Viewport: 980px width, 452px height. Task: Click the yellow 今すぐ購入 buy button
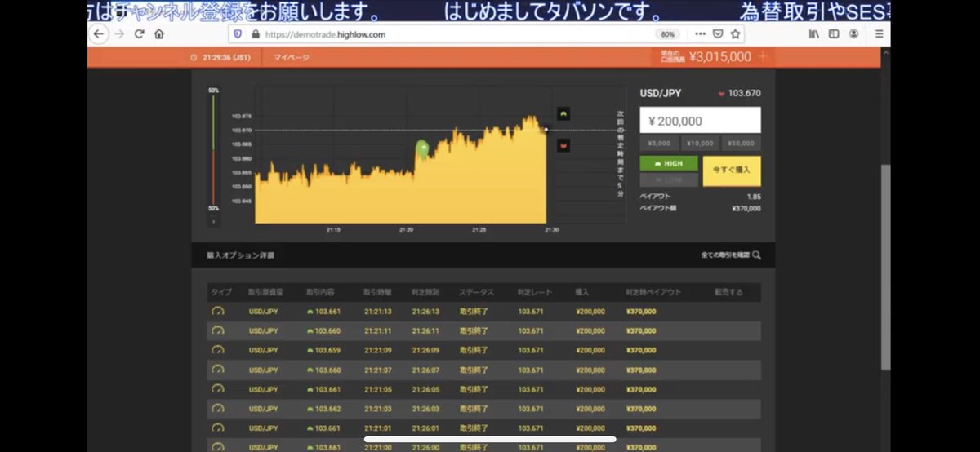pyautogui.click(x=732, y=171)
